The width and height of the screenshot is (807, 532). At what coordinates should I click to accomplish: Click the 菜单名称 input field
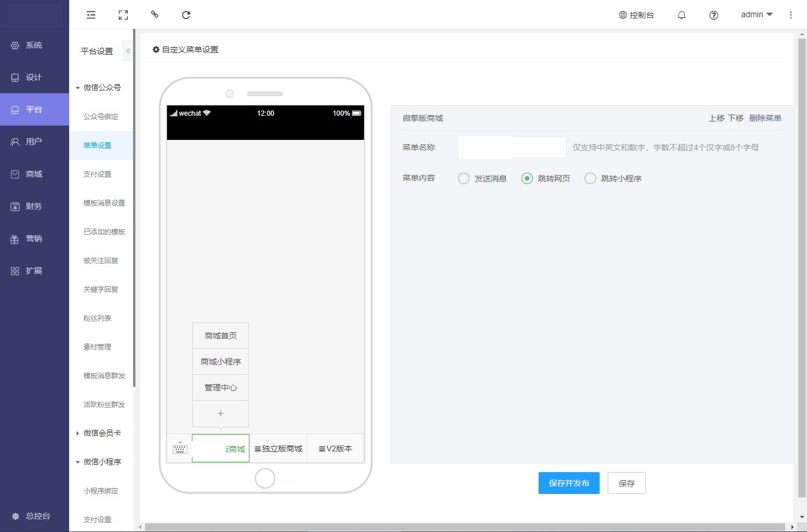(x=512, y=147)
